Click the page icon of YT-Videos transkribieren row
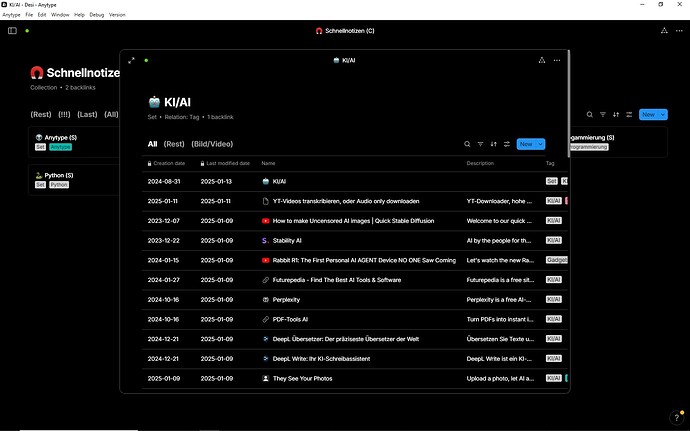The height and width of the screenshot is (431, 690). pyautogui.click(x=265, y=201)
